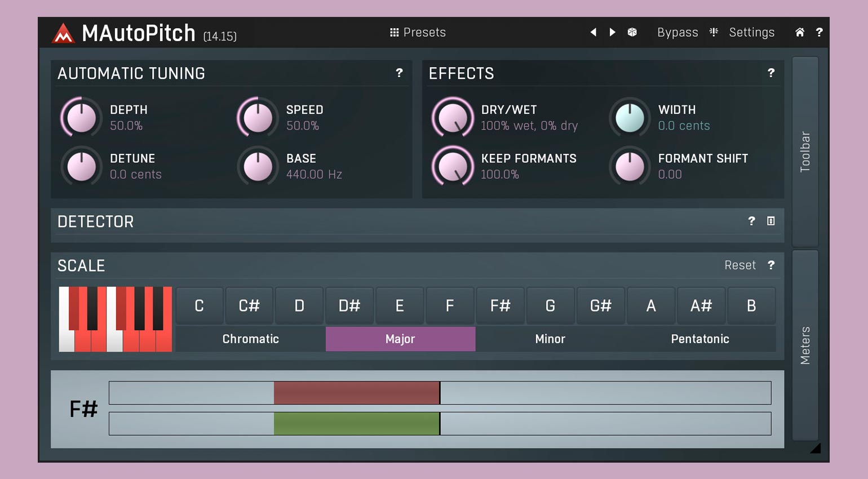Click the Detune value 0.0 cents

[136, 175]
